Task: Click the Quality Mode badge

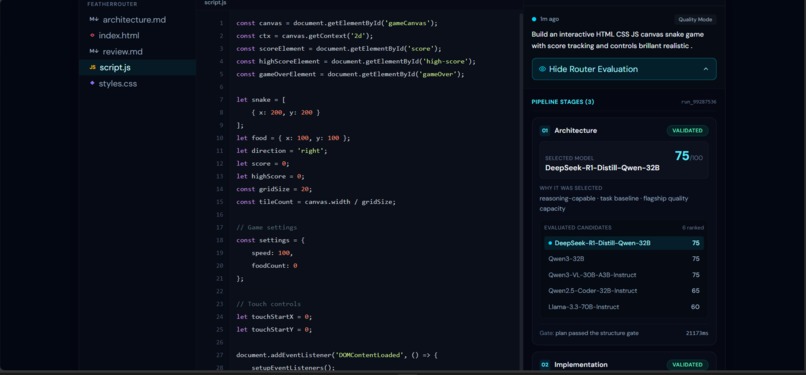Action: [x=695, y=20]
